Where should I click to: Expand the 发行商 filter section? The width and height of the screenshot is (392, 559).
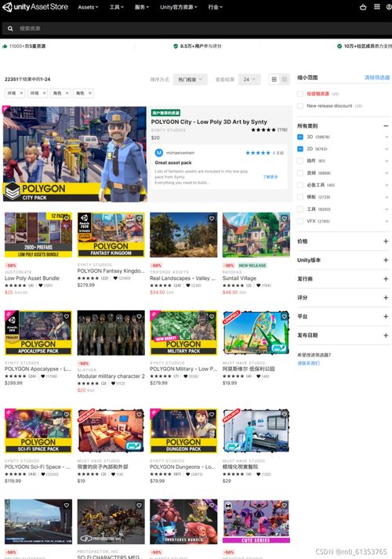tap(386, 279)
